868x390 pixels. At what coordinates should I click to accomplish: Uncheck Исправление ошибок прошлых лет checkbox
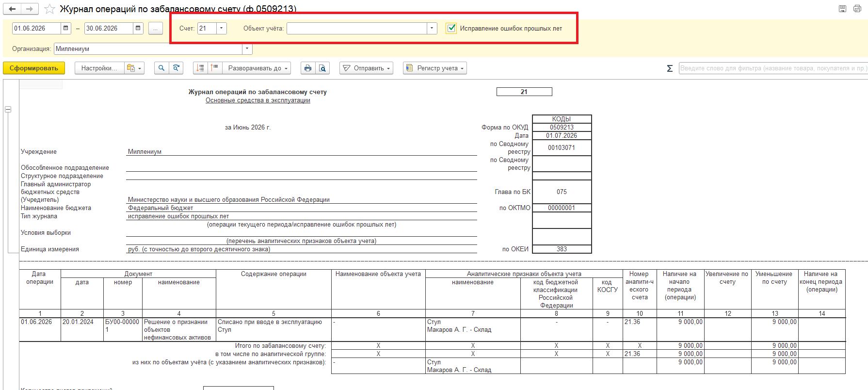click(451, 28)
